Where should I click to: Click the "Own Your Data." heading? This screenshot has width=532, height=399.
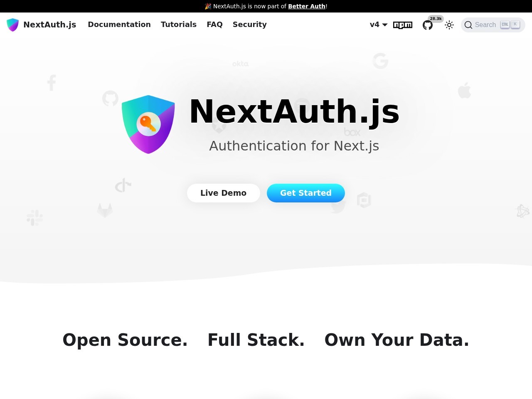[x=397, y=340]
